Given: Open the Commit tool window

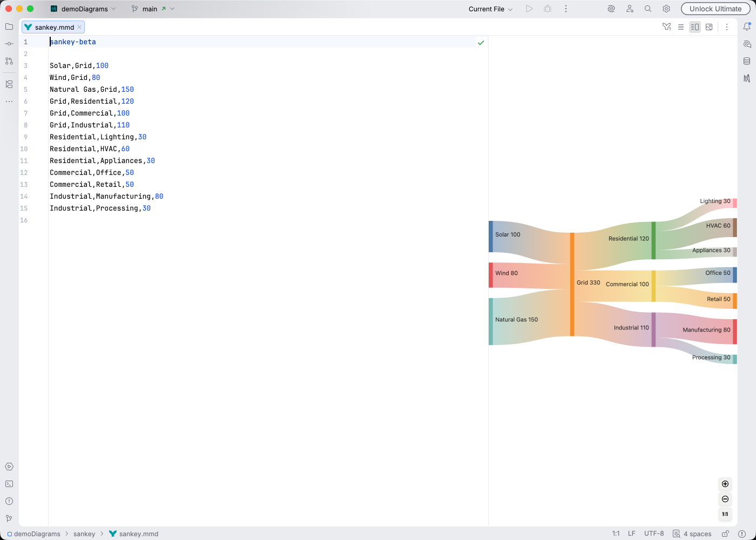Looking at the screenshot, I should tap(9, 43).
